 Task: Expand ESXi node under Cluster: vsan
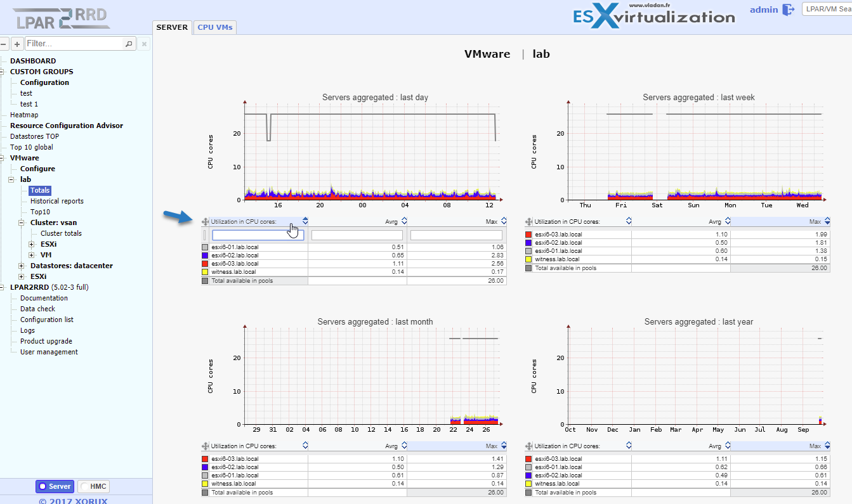click(x=32, y=244)
